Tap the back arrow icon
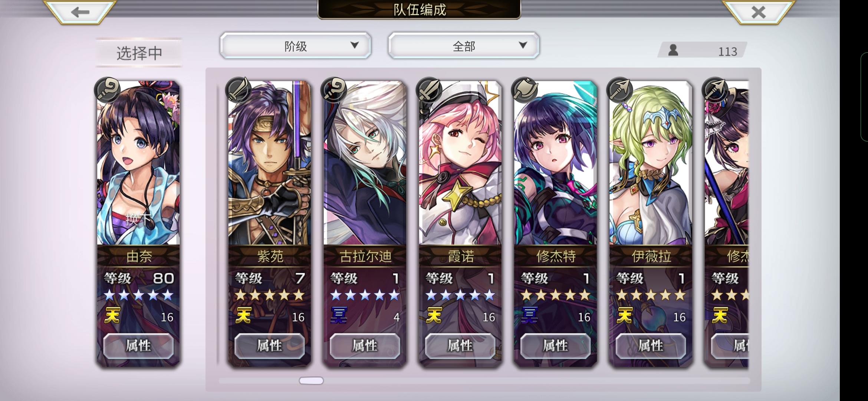The height and width of the screenshot is (401, 868). coord(80,12)
